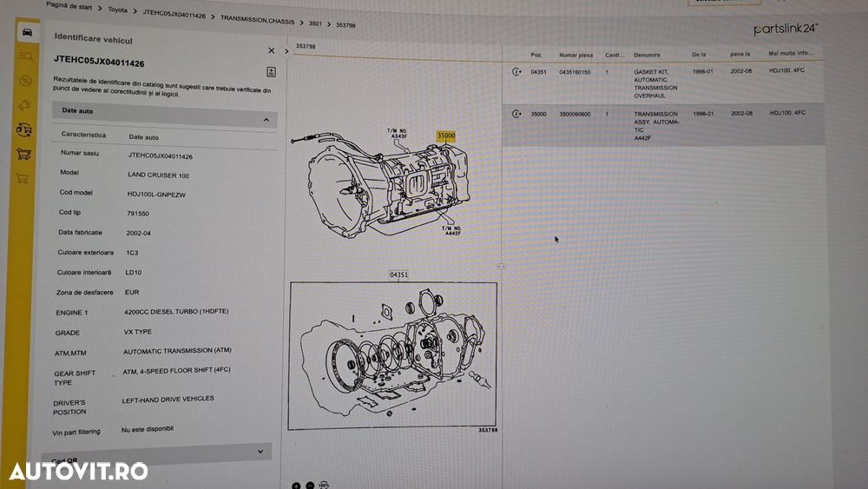Reset diagram zoom to 100%
Image resolution: width=868 pixels, height=489 pixels.
point(325,486)
